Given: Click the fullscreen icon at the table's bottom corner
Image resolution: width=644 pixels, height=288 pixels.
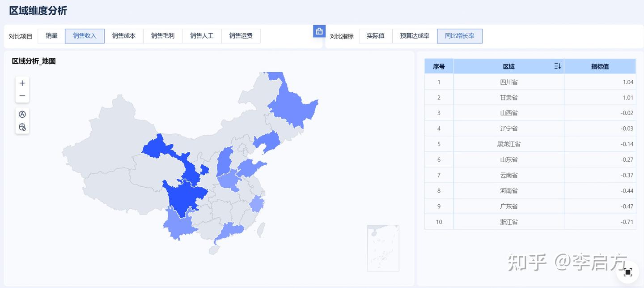Looking at the screenshot, I should pyautogui.click(x=628, y=271).
